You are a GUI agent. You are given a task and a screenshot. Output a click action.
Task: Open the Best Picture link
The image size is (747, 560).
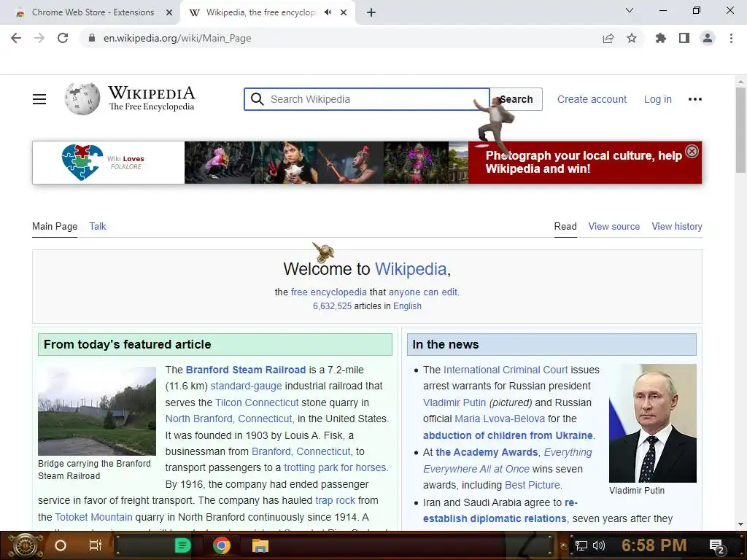[532, 485]
